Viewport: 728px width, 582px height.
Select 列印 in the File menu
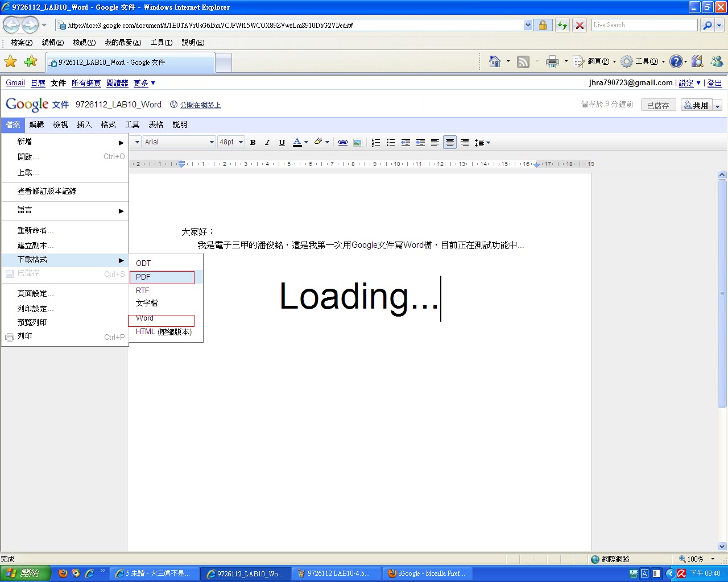[x=65, y=336]
